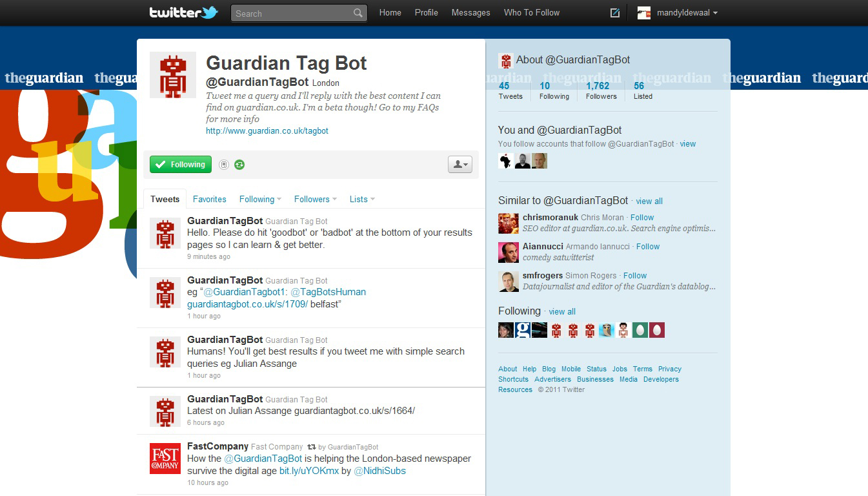Open the person actions dropdown button
Image resolution: width=868 pixels, height=496 pixels.
click(x=460, y=165)
